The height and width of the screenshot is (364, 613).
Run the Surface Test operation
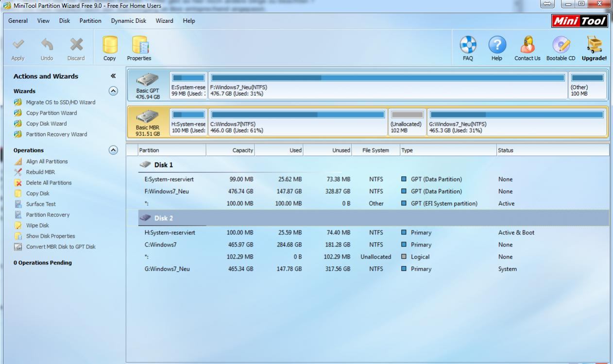point(41,204)
